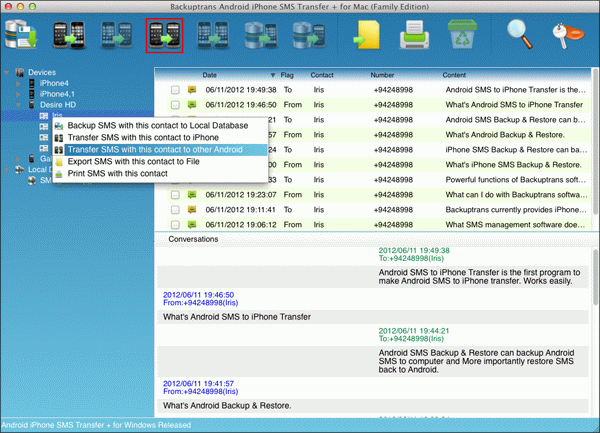600x433 pixels.
Task: Click the restore database to iPhone icon
Action: point(261,35)
